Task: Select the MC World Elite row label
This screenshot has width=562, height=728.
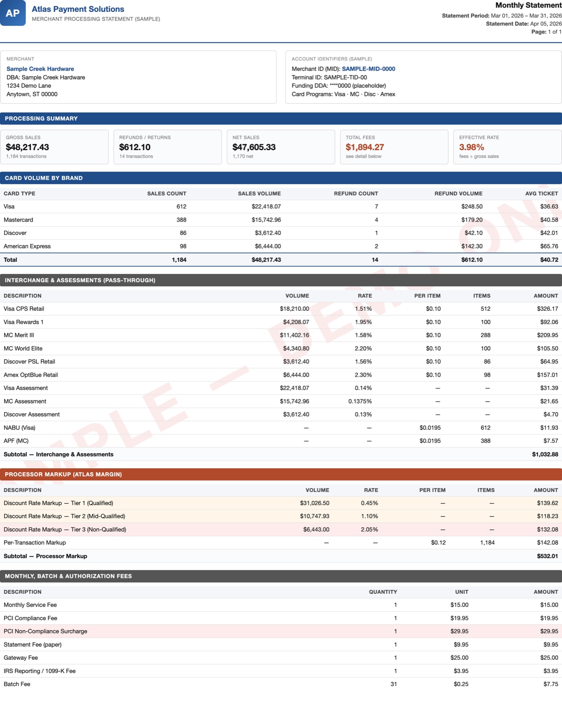Action: [x=23, y=349]
